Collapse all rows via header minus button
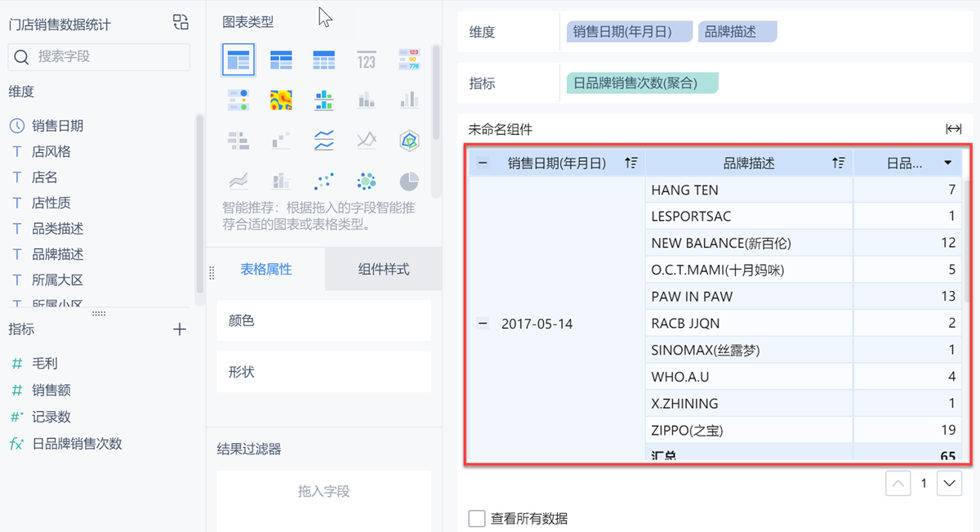 click(x=483, y=163)
